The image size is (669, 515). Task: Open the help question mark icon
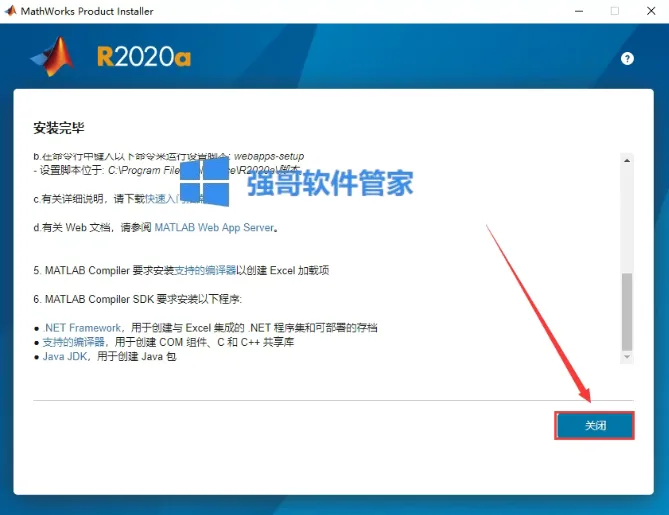click(627, 58)
